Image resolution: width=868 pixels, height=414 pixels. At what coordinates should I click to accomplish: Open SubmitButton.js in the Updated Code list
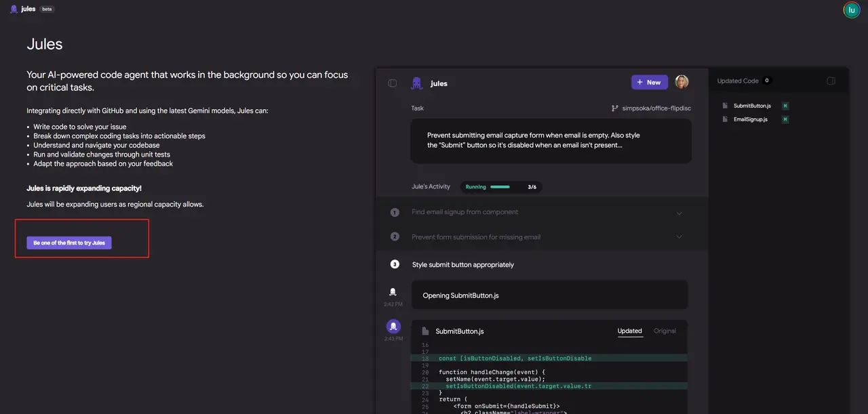point(752,106)
